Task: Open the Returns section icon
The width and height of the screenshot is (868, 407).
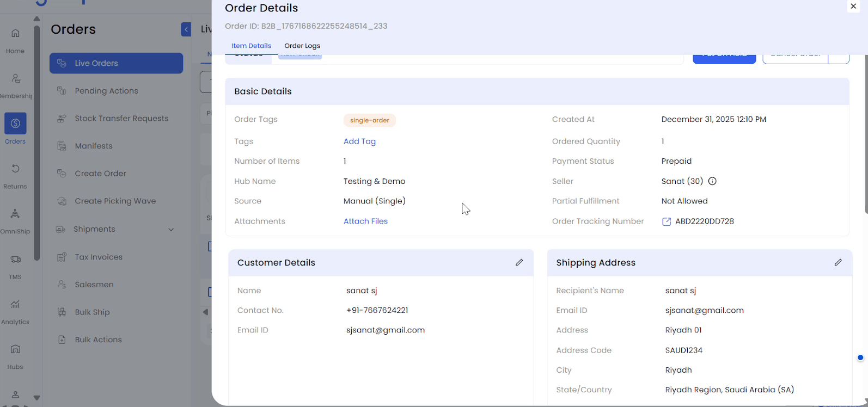Action: (x=15, y=169)
